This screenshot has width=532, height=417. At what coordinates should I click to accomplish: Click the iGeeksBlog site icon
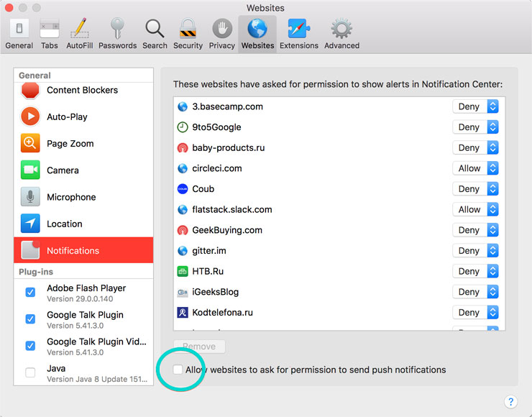tap(183, 292)
